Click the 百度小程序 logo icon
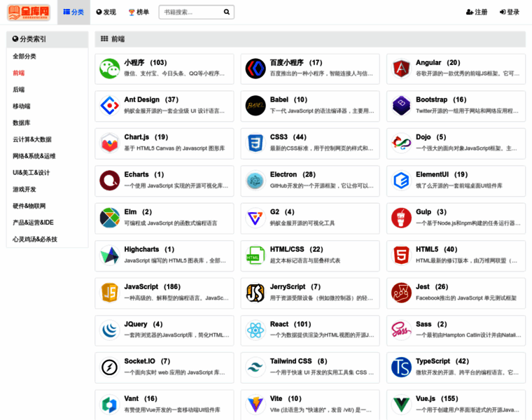The image size is (532, 420). pyautogui.click(x=255, y=69)
